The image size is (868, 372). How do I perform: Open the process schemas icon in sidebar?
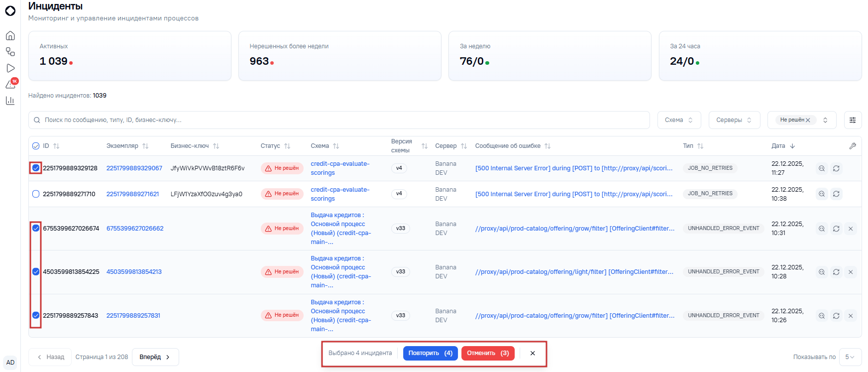point(10,52)
